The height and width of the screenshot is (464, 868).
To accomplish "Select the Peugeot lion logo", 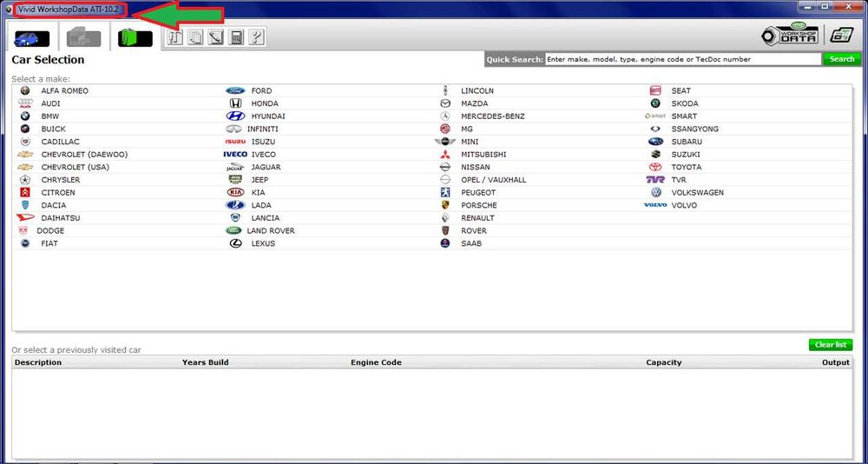I will point(445,192).
